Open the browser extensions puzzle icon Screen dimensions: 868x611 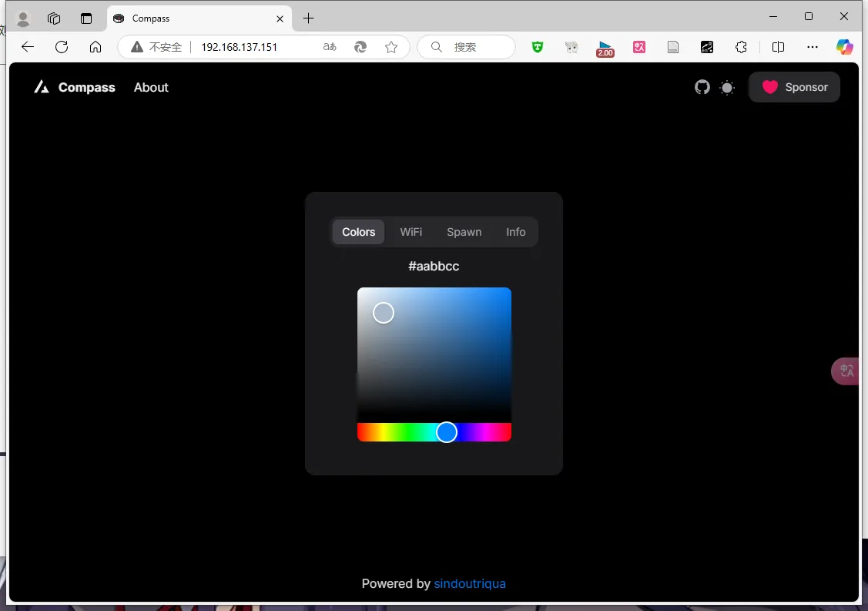741,47
